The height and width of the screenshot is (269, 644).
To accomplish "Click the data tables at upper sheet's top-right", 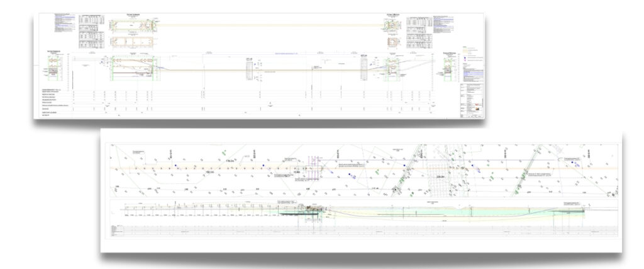I will 419,32.
